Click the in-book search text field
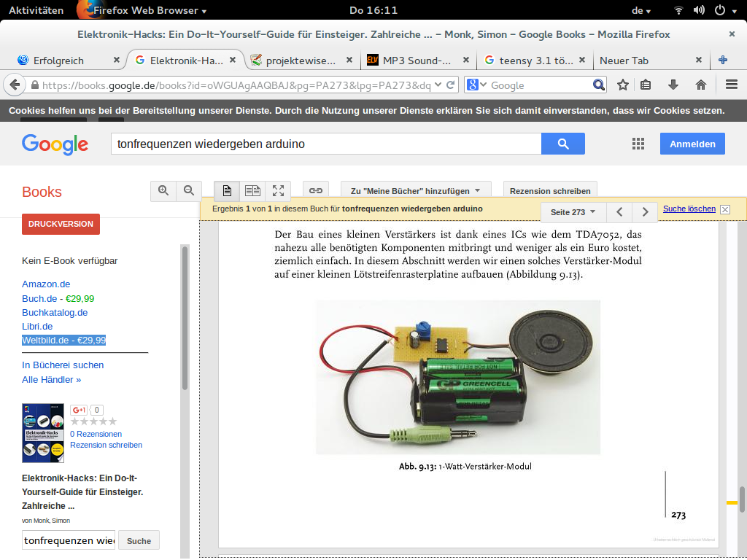 (69, 540)
